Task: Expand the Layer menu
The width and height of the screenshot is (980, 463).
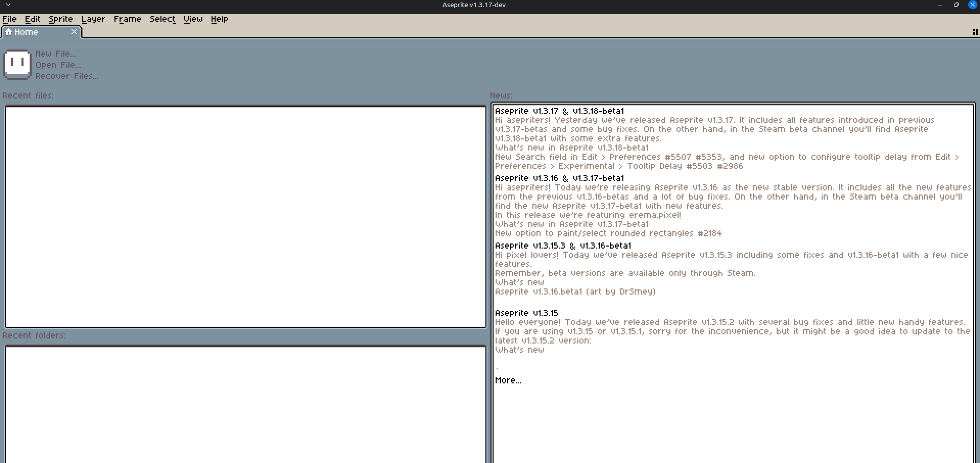Action: 93,19
